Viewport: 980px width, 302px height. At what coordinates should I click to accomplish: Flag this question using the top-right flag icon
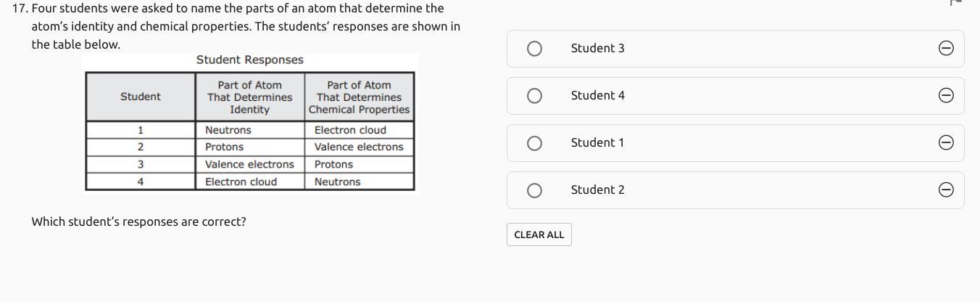(x=955, y=2)
